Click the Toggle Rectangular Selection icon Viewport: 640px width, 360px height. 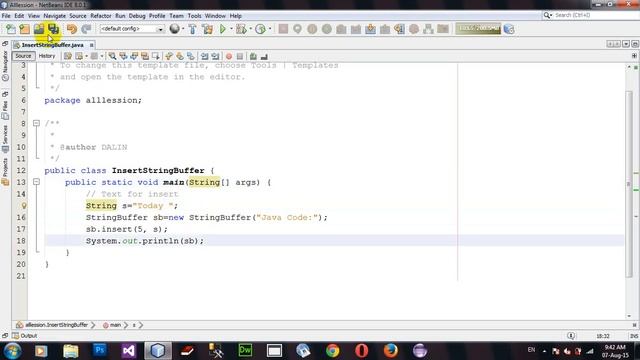(156, 56)
